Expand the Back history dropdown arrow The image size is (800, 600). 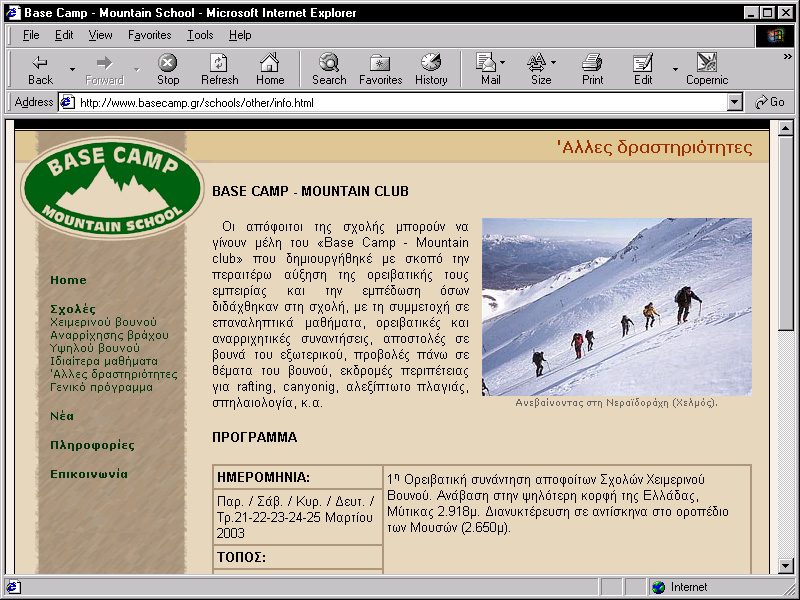click(72, 69)
